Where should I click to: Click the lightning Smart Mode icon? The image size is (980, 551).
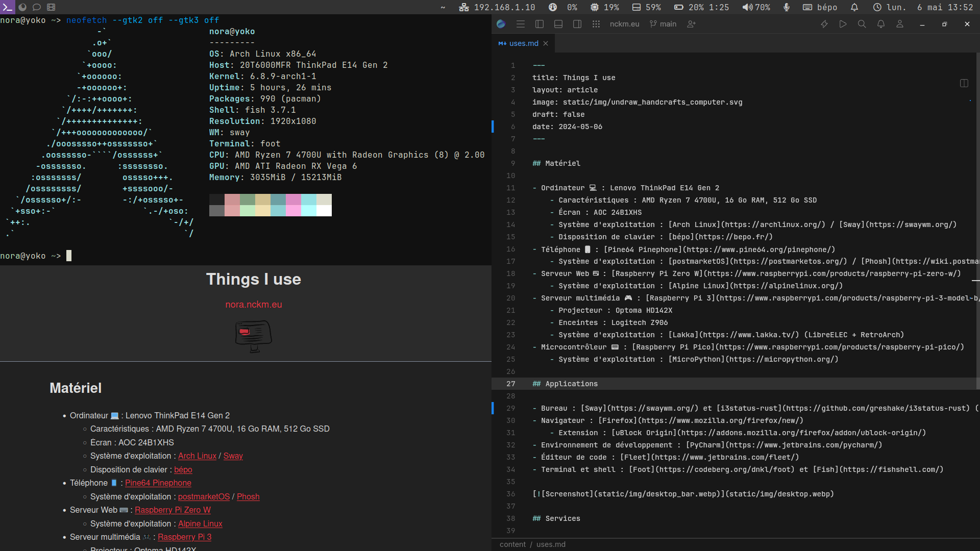pyautogui.click(x=824, y=24)
